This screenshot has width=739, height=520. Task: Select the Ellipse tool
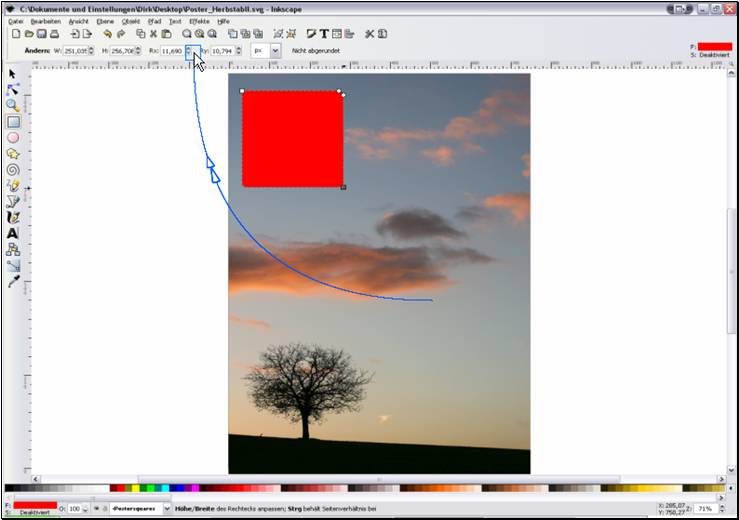point(13,138)
